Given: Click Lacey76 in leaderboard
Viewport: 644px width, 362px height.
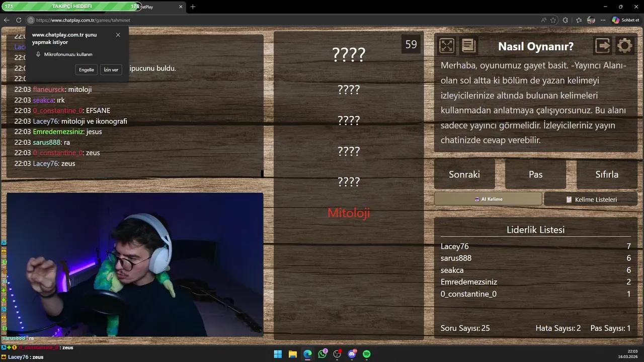Looking at the screenshot, I should coord(454,246).
